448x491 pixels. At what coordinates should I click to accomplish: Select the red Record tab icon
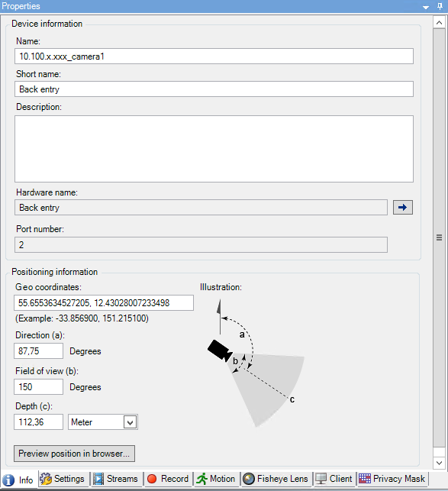(152, 479)
